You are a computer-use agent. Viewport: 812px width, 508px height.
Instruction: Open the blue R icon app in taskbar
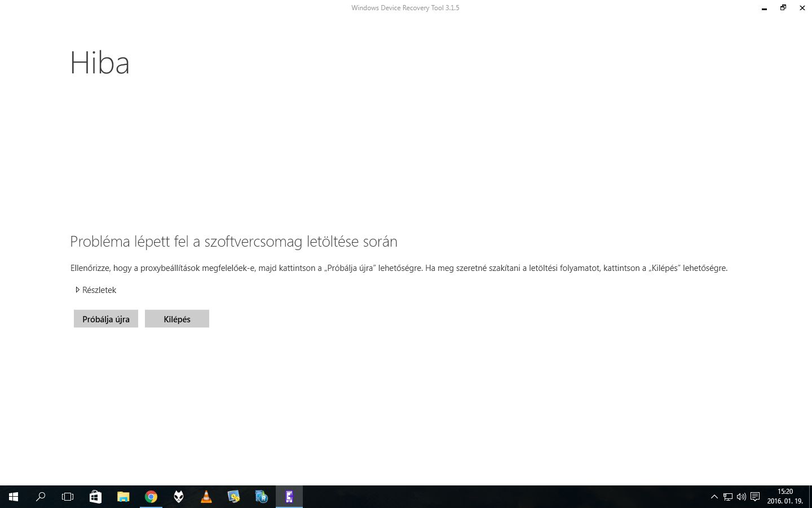(261, 497)
